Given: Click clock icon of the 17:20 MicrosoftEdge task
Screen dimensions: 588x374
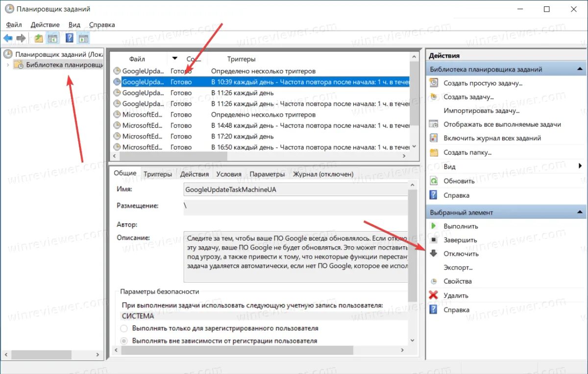Looking at the screenshot, I should click(x=117, y=136).
